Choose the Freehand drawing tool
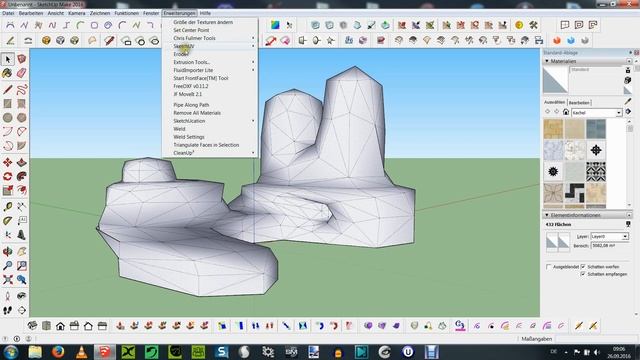Image resolution: width=640 pixels, height=360 pixels. point(22,89)
